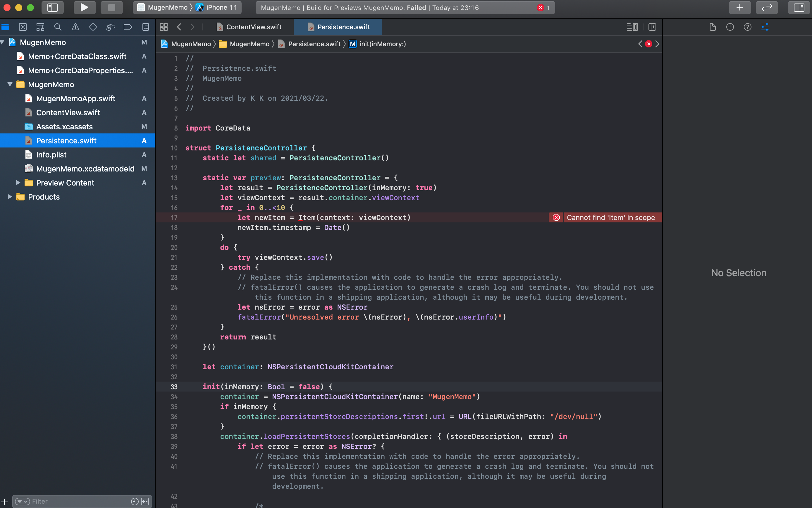Image resolution: width=812 pixels, height=508 pixels.
Task: Open the Find navigator magnifier
Action: 58,27
